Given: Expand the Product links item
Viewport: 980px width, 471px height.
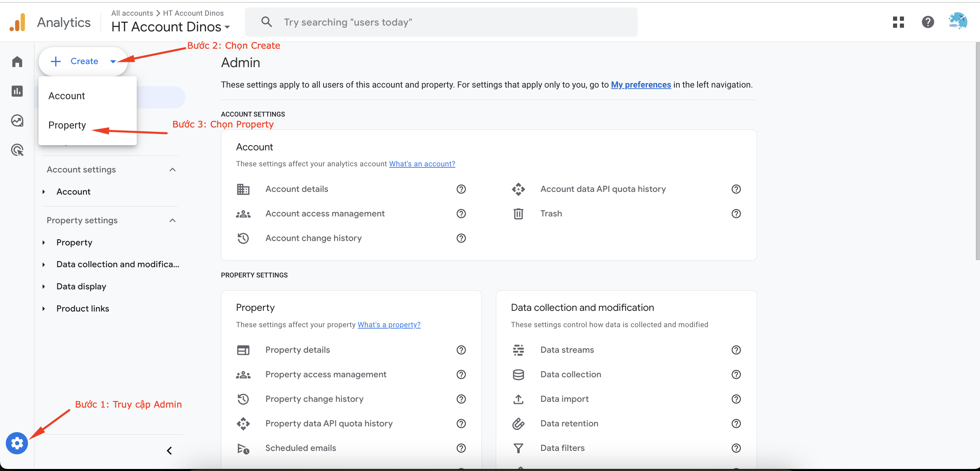Looking at the screenshot, I should tap(44, 309).
